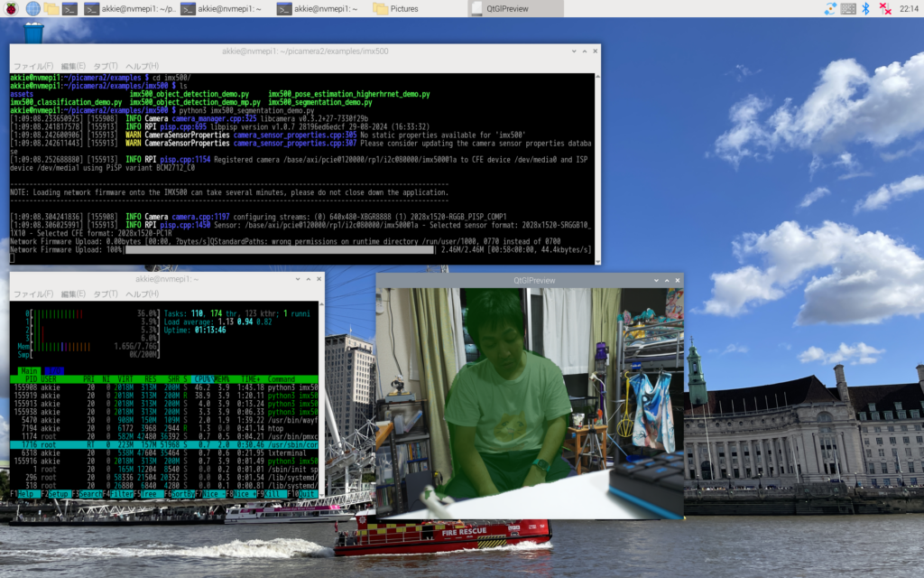Image resolution: width=924 pixels, height=578 pixels.
Task: Sort htop by the VIRT column header
Action: (x=125, y=379)
